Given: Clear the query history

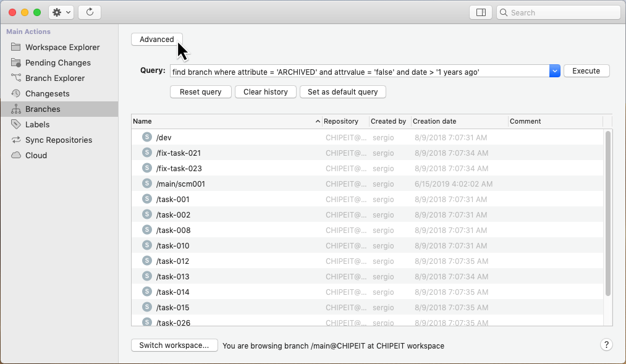Looking at the screenshot, I should pyautogui.click(x=265, y=91).
